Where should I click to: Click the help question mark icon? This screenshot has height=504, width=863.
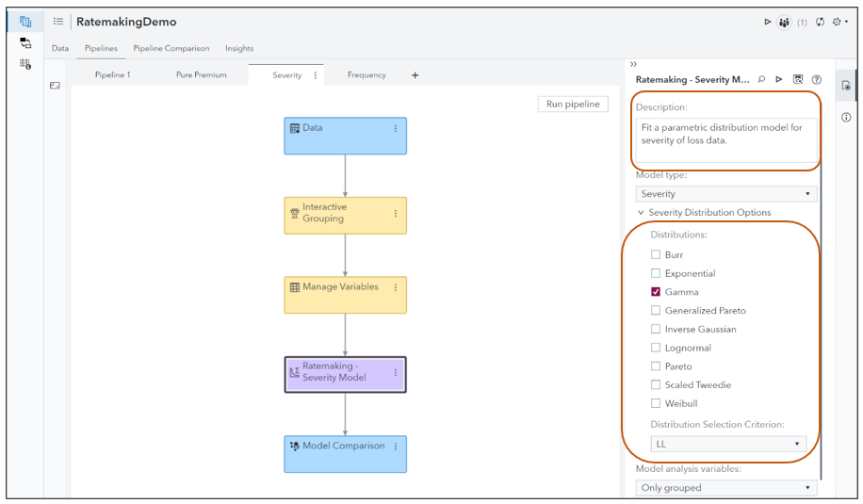817,80
